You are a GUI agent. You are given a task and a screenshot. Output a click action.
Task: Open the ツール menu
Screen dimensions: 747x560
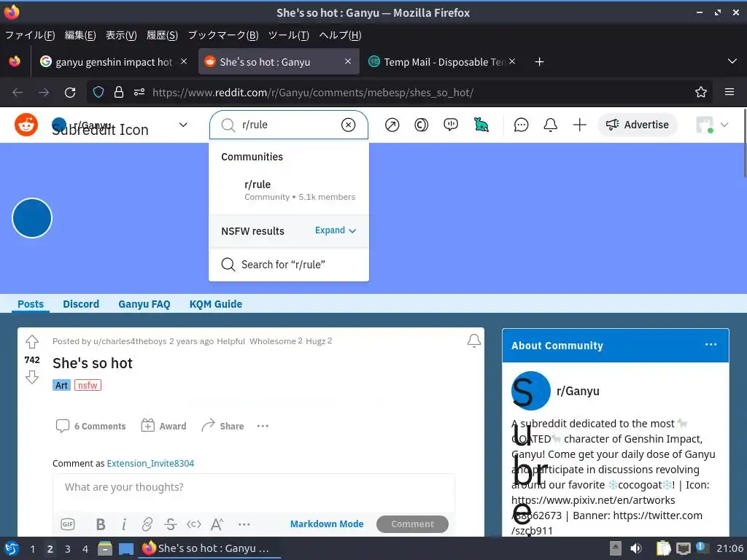[289, 35]
